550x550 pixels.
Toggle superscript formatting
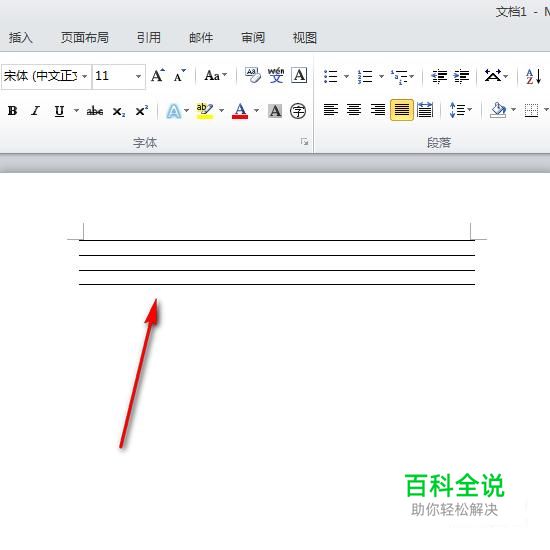click(x=142, y=111)
